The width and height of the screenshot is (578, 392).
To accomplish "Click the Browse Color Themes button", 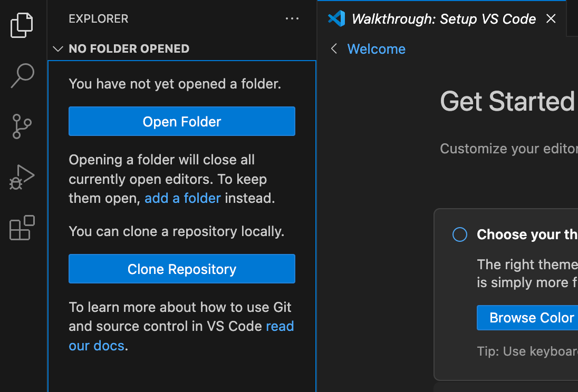I will (x=527, y=318).
